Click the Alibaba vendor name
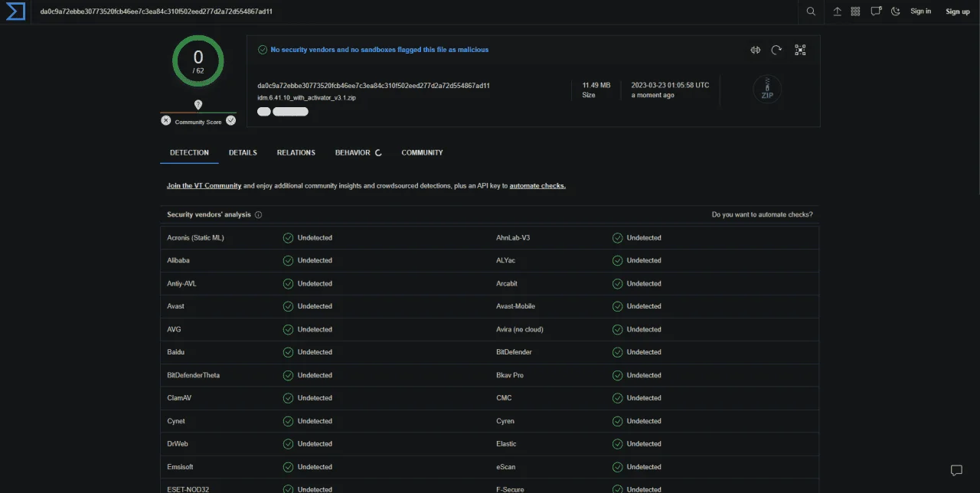The height and width of the screenshot is (493, 980). pyautogui.click(x=178, y=261)
